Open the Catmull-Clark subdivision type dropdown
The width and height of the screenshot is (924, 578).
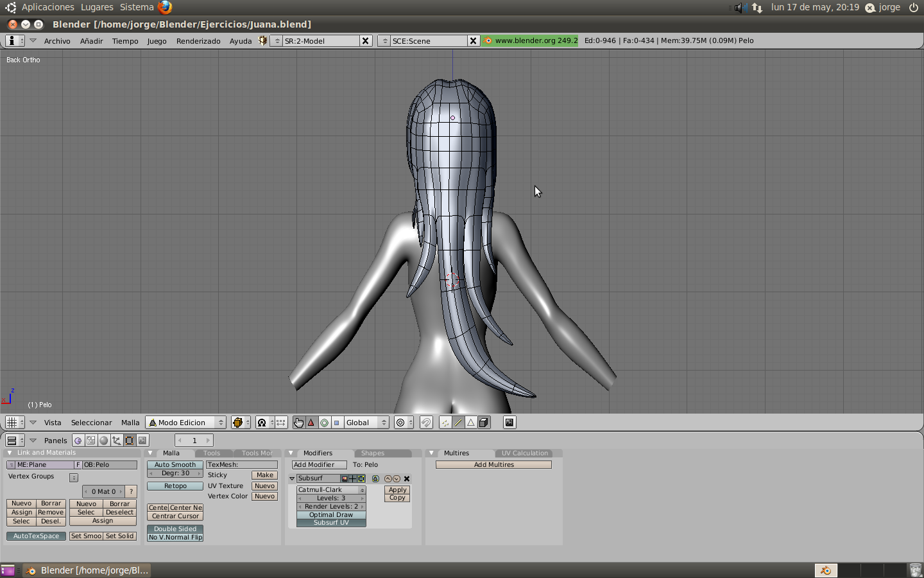coord(331,489)
